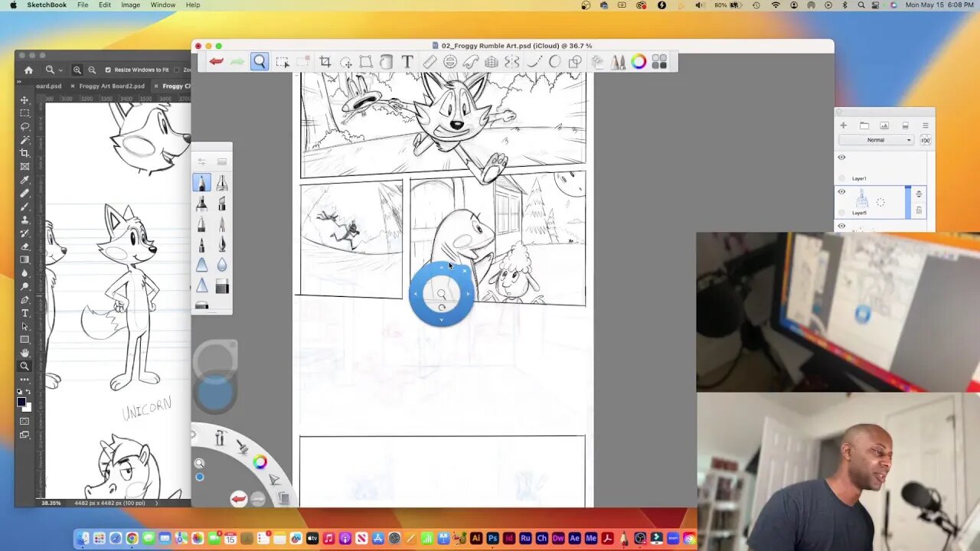
Task: Click Photoshop Home button
Action: tap(28, 70)
